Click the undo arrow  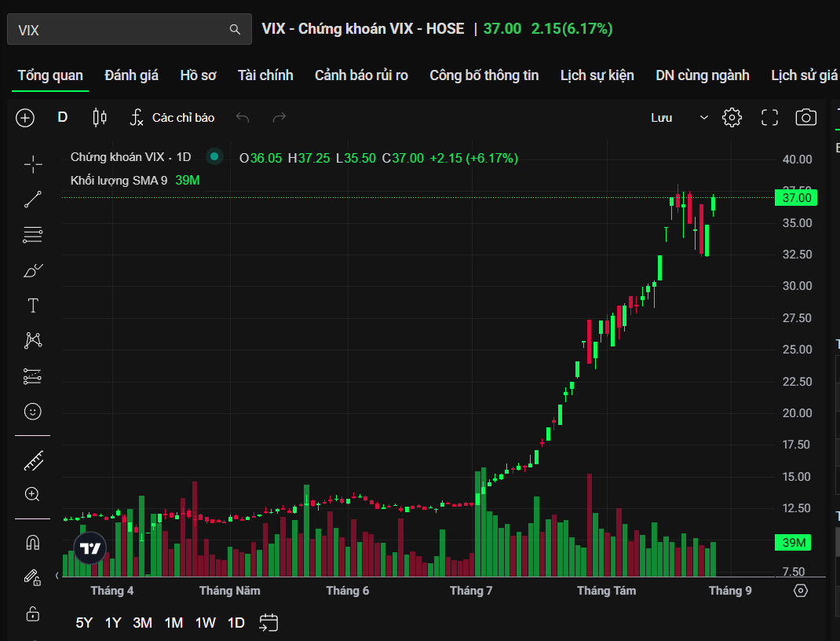click(x=243, y=117)
